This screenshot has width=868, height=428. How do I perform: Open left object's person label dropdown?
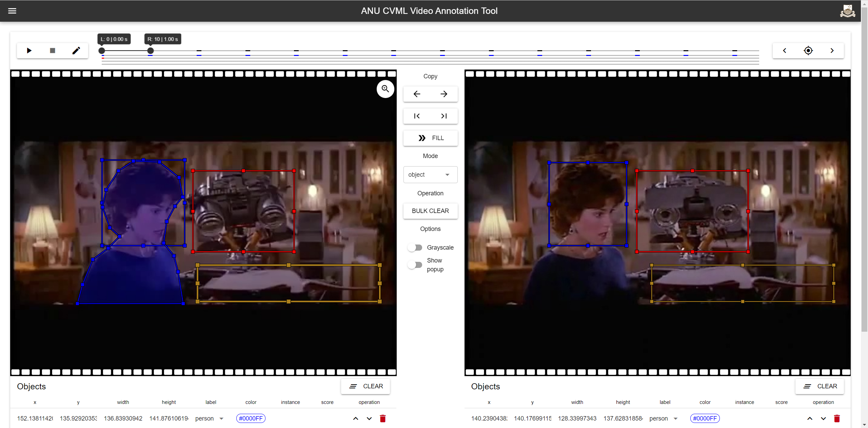[210, 419]
